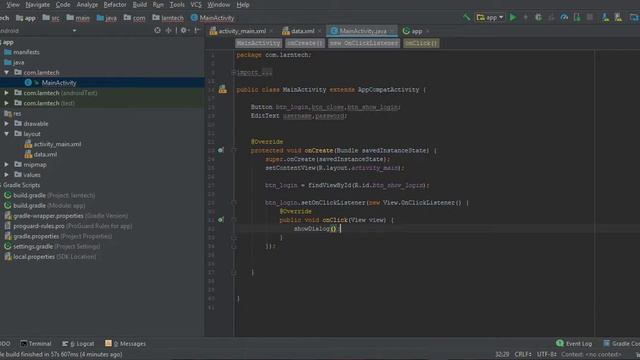This screenshot has width=640, height=360.
Task: Open the Android profiler gauge icon
Action: [564, 17]
